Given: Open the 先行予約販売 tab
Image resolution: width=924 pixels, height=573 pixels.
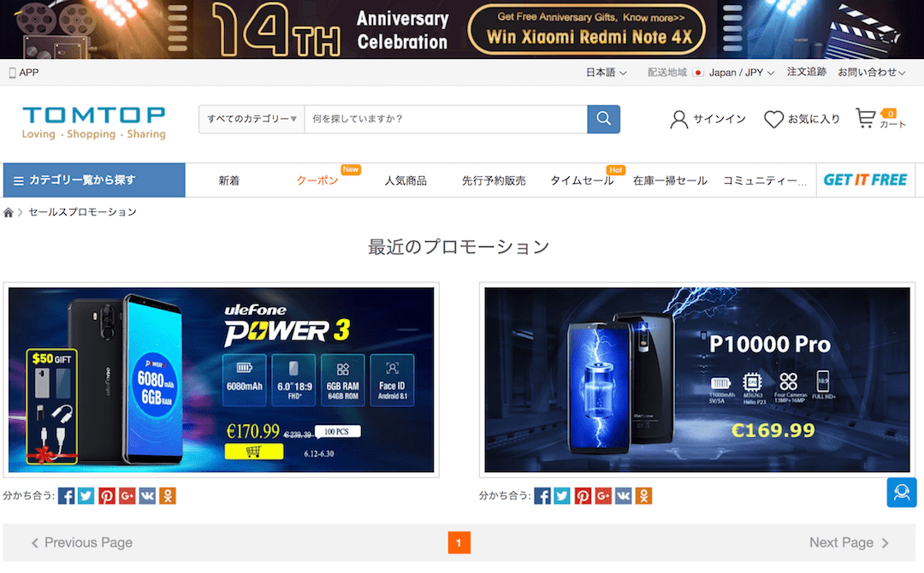Looking at the screenshot, I should (494, 180).
